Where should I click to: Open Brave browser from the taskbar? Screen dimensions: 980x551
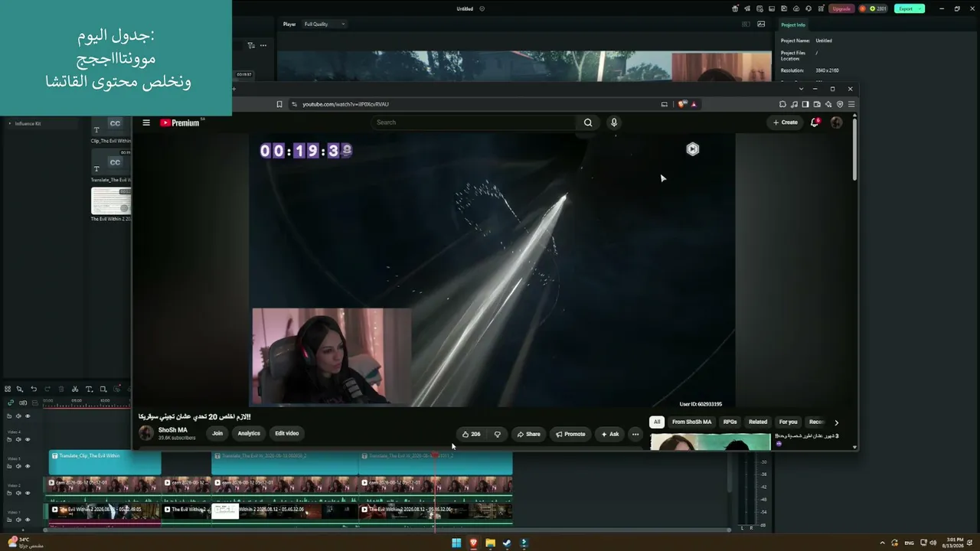[473, 543]
